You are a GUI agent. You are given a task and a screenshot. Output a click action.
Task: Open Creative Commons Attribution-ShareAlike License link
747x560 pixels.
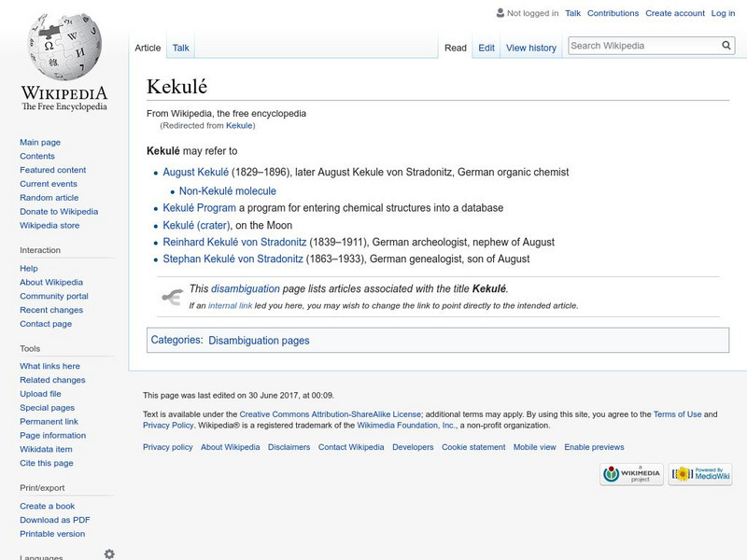point(331,414)
